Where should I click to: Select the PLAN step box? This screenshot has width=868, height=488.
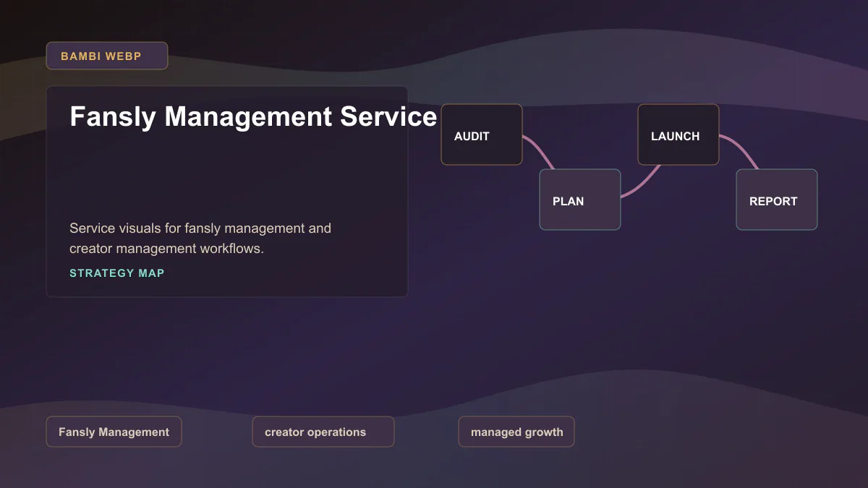[x=580, y=200]
